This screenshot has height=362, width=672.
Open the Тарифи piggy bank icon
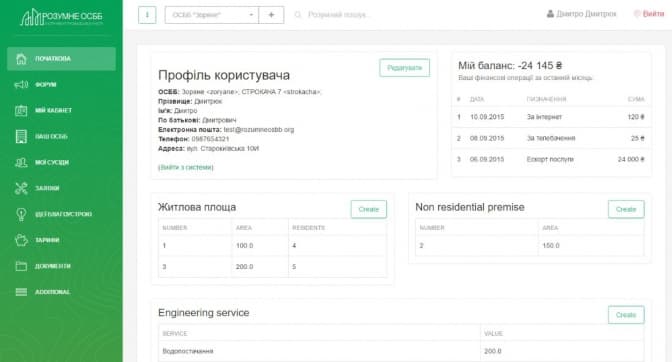coord(21,240)
